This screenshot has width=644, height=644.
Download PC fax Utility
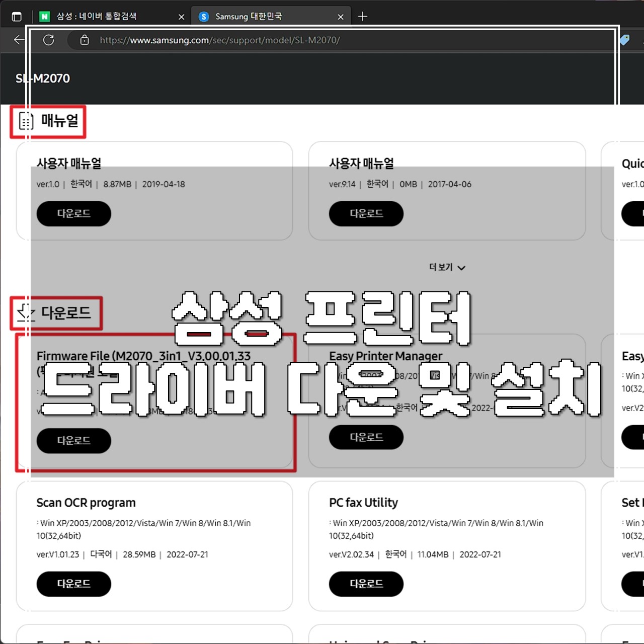pyautogui.click(x=366, y=584)
